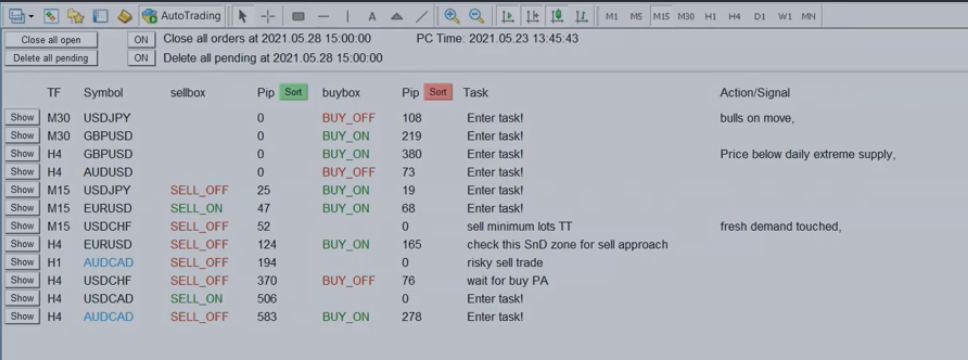968x360 pixels.
Task: Select the horizontal line drawing tool
Action: pos(323,16)
